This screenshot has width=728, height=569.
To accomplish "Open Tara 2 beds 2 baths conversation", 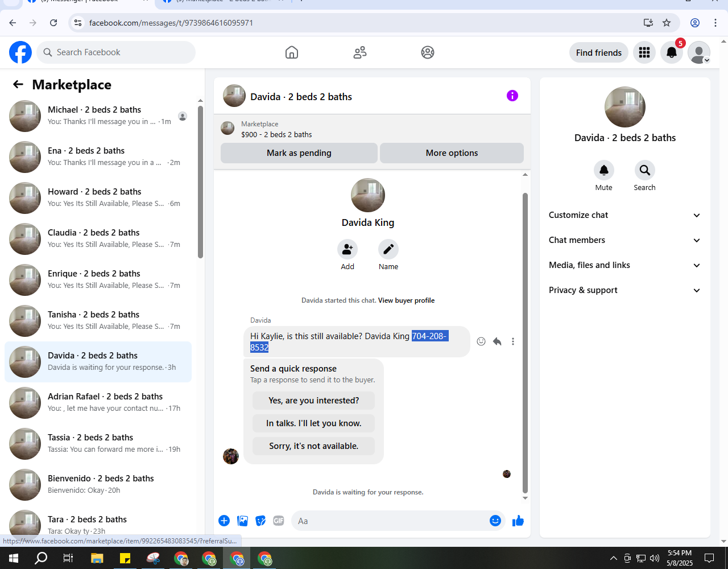I will point(98,522).
